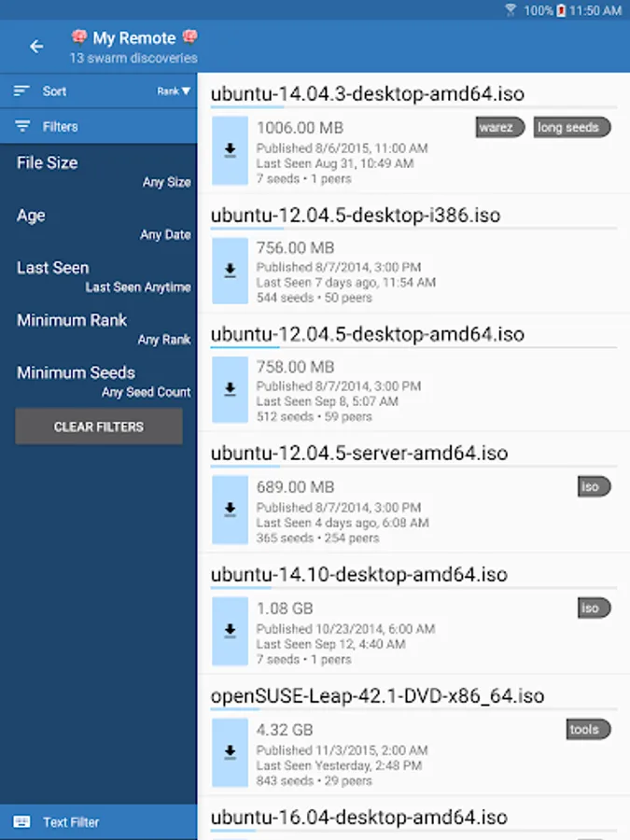Image resolution: width=630 pixels, height=840 pixels.
Task: Open the File Size filter
Action: [99, 172]
